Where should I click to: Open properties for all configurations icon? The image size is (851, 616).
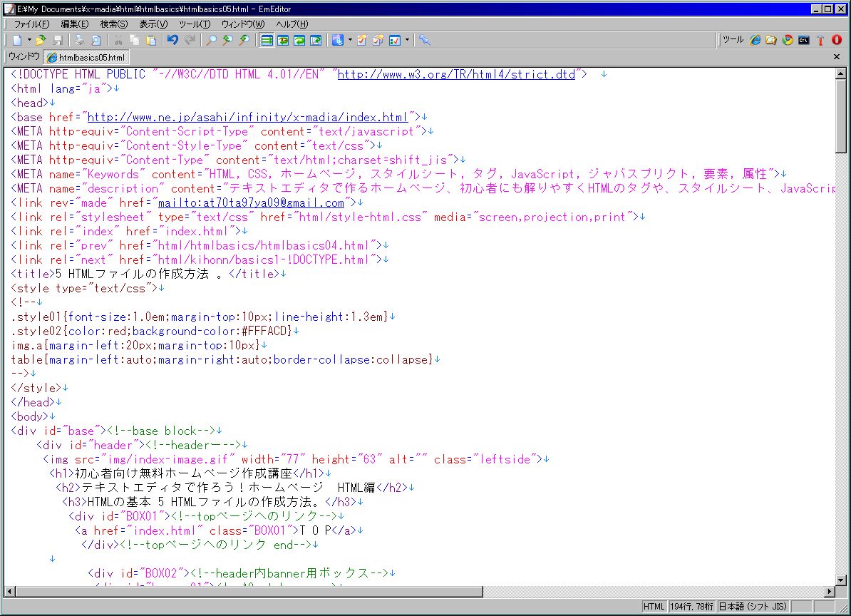tap(378, 40)
